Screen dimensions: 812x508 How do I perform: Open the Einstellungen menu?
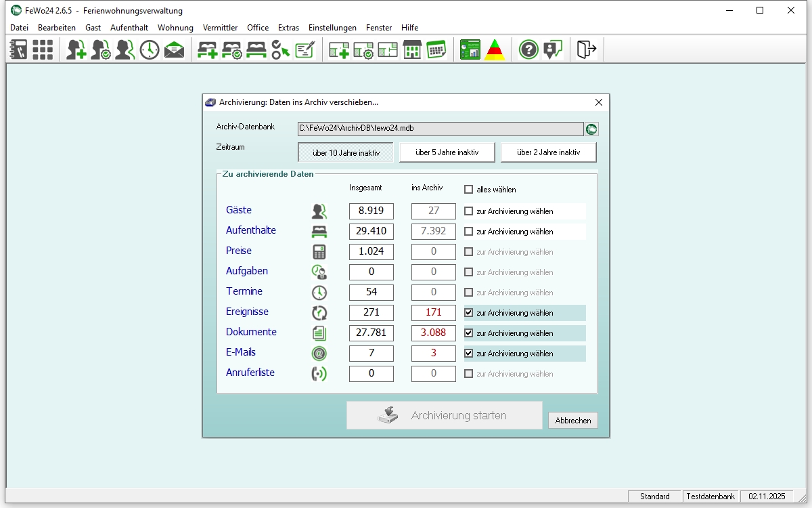332,28
